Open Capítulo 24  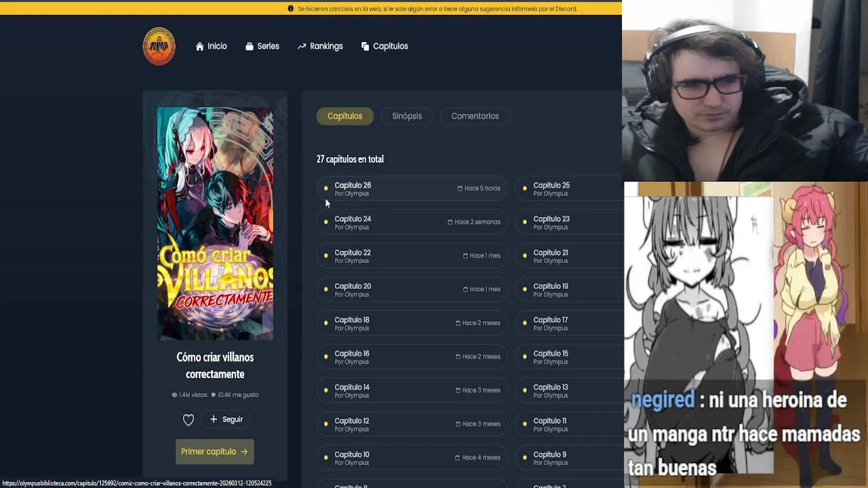coord(412,222)
